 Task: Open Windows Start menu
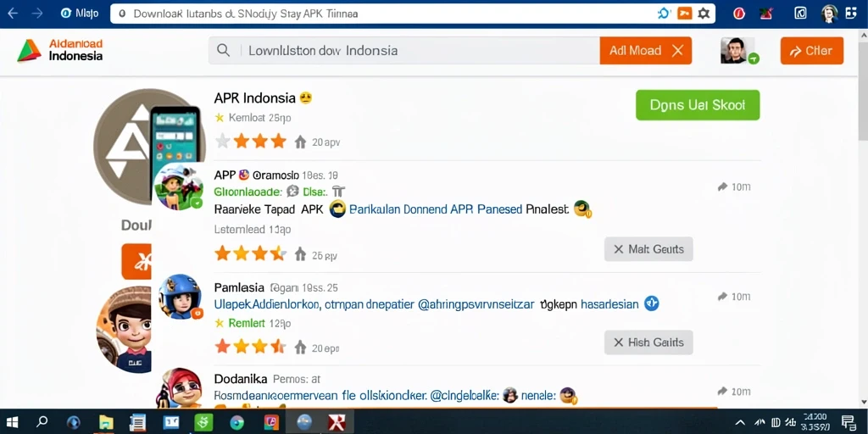(12, 422)
